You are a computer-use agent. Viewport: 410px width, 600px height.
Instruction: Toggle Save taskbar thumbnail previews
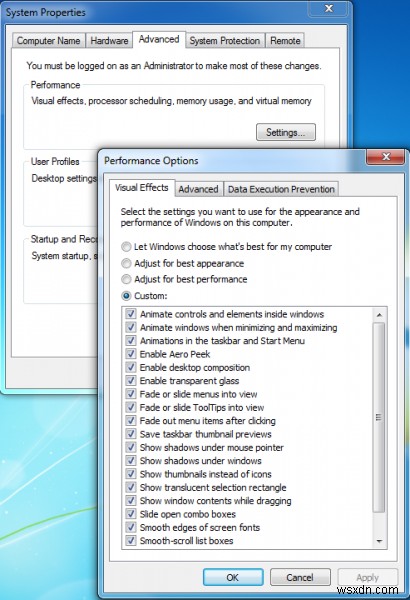[131, 434]
